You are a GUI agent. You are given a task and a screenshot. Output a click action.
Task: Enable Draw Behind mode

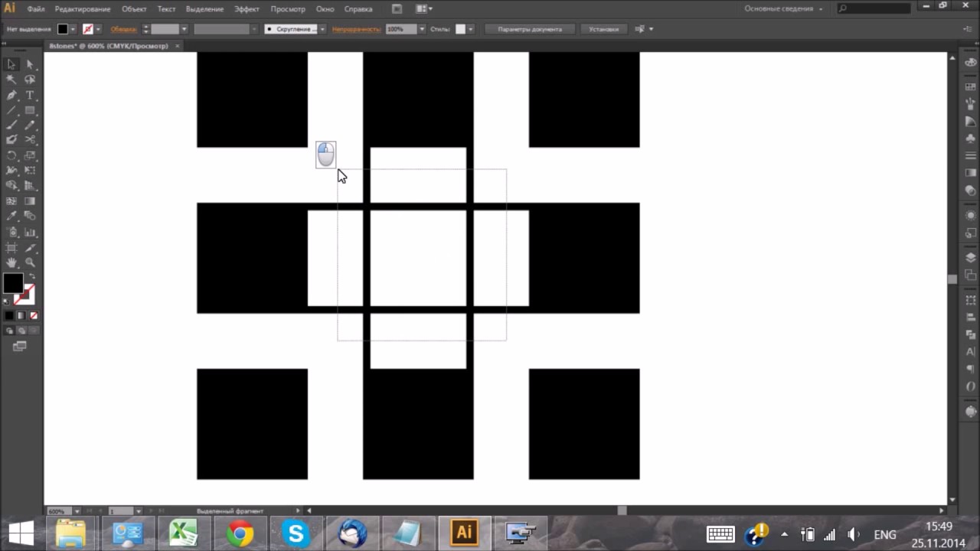[x=21, y=331]
